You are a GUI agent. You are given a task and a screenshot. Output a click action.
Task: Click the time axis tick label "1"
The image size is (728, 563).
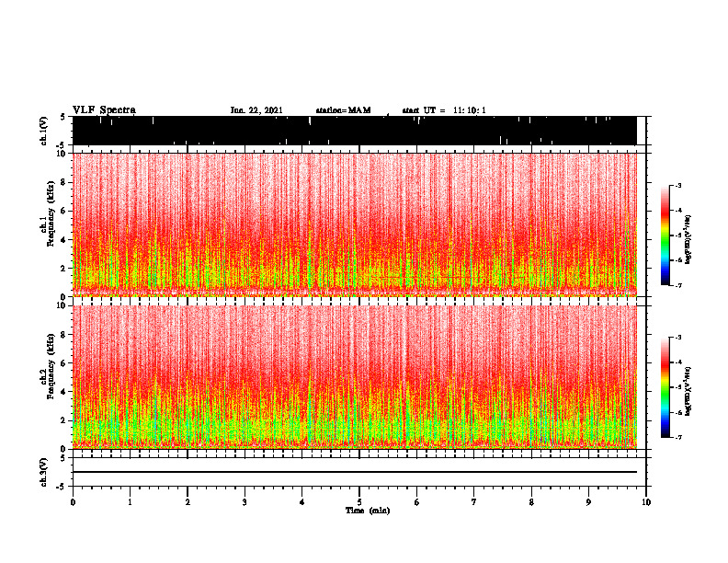click(x=130, y=502)
